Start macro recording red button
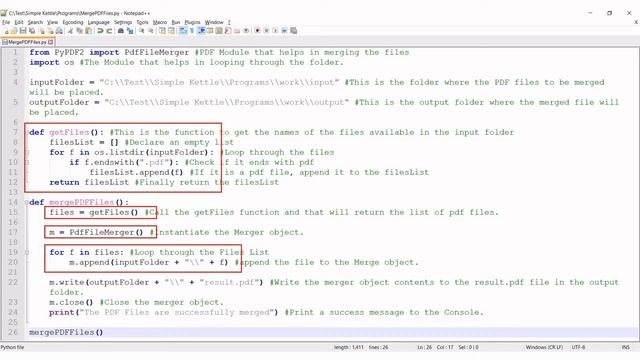 point(257,31)
